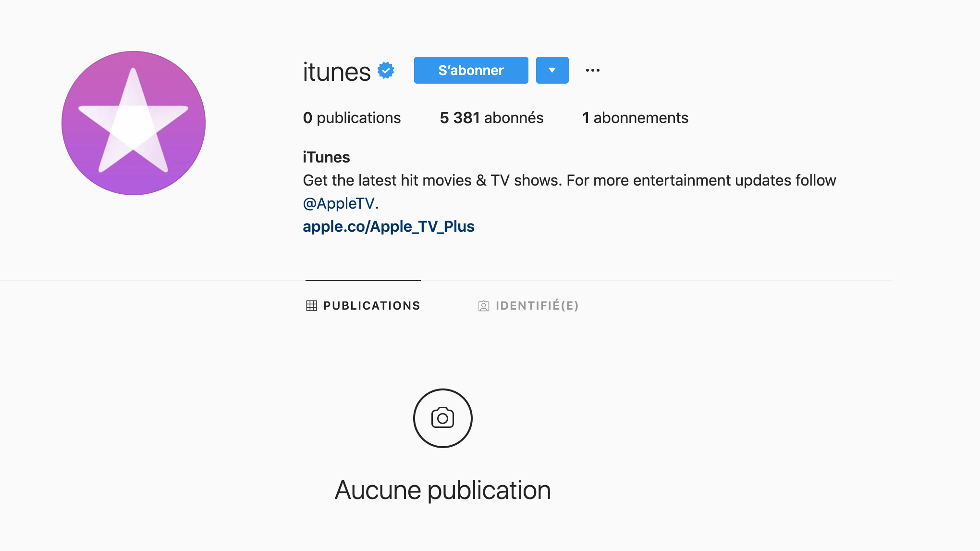This screenshot has width=980, height=551.
Task: Select the PUBLICATIONS tab
Action: click(363, 306)
